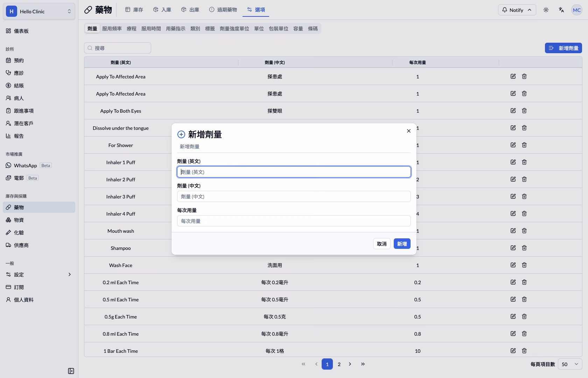Open 物資 in the sidebar
The image size is (588, 378).
click(39, 220)
